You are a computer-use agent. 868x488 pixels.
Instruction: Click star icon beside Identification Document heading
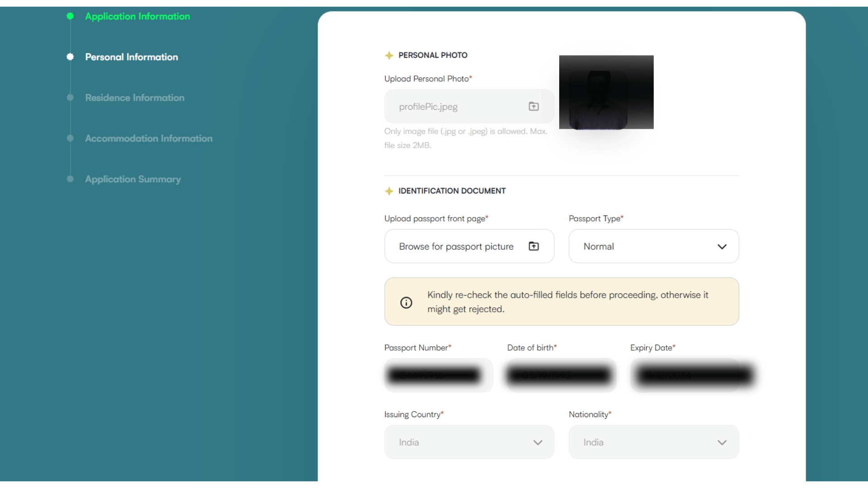click(x=389, y=191)
